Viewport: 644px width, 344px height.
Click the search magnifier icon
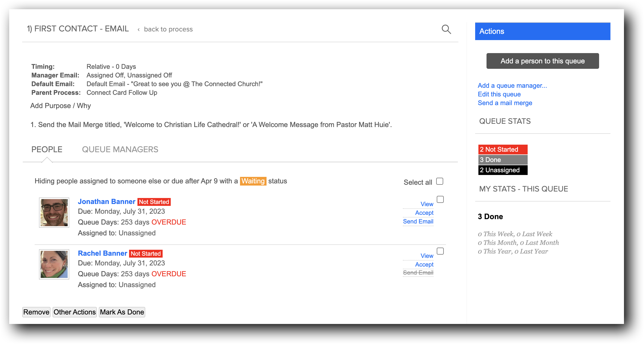pos(446,29)
